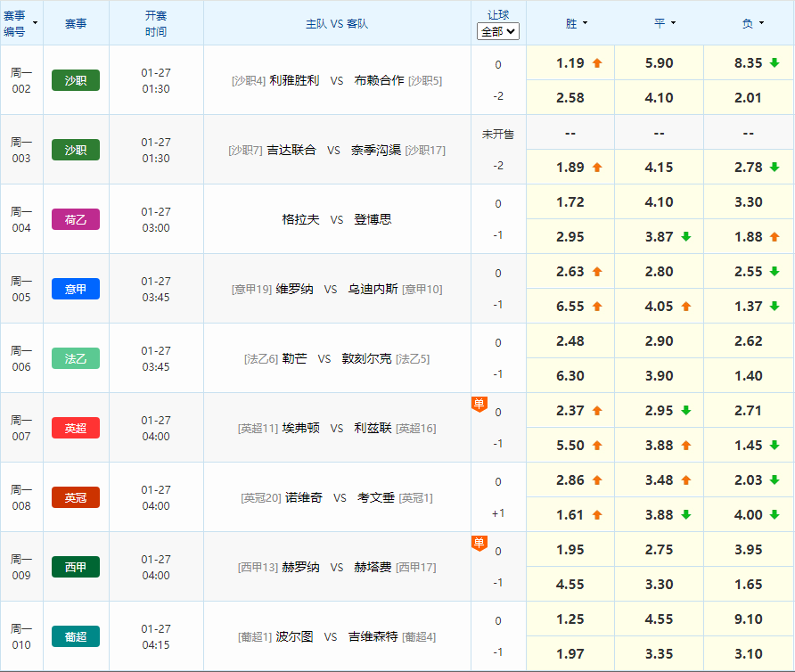
Task: Click the 赛事 column header
Action: [x=76, y=23]
